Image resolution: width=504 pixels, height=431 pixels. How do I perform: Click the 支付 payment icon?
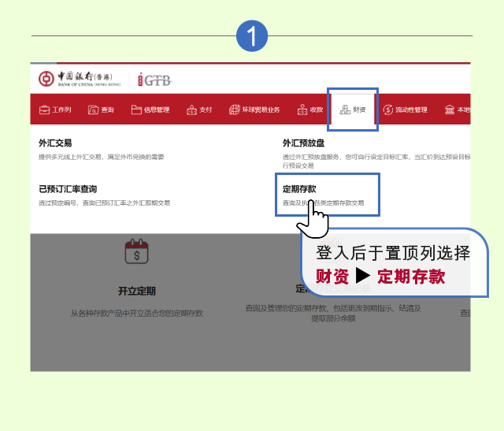tap(191, 110)
